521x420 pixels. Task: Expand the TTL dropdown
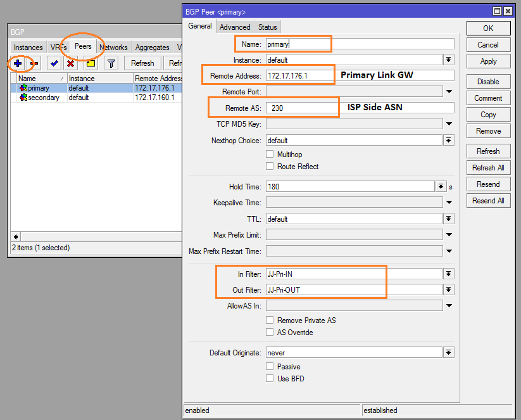[448, 219]
